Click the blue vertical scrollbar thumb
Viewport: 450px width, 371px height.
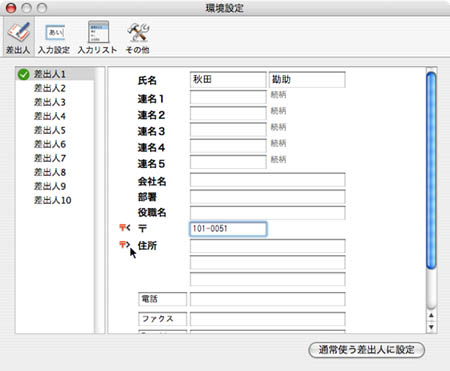click(x=431, y=170)
